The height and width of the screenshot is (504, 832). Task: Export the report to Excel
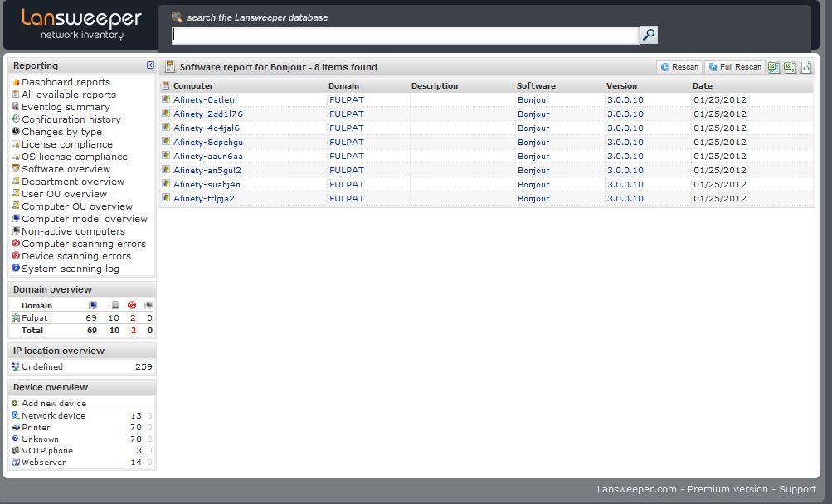[774, 67]
